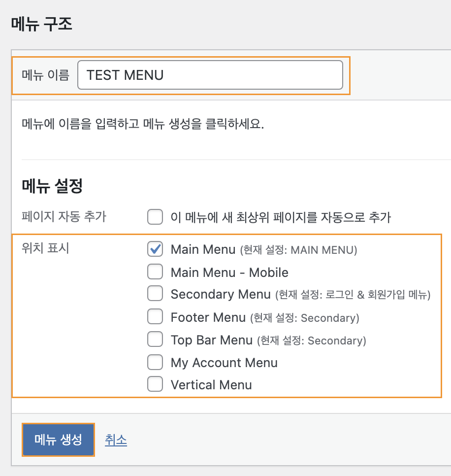Tick the Secondary Menu location checkbox
Viewport: 451px width, 476px height.
[x=155, y=293]
